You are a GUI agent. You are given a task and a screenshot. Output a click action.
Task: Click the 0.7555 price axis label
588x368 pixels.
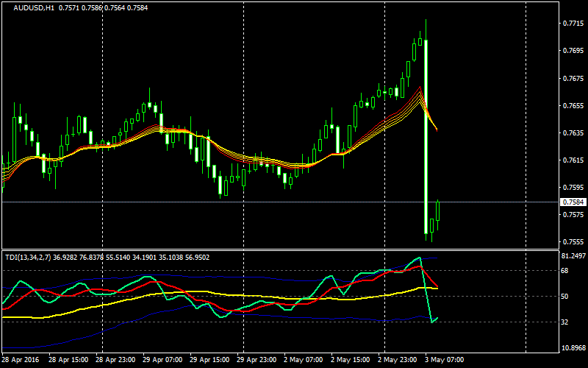pyautogui.click(x=573, y=242)
